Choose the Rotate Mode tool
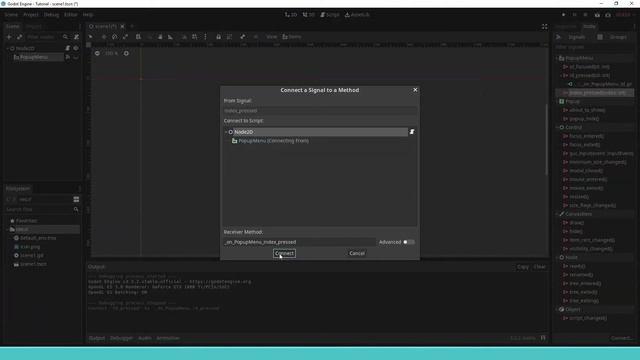 point(115,37)
